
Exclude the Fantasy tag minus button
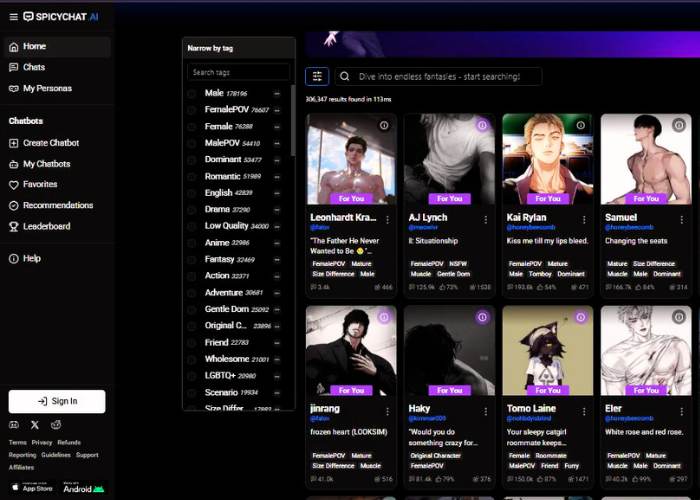277,260
